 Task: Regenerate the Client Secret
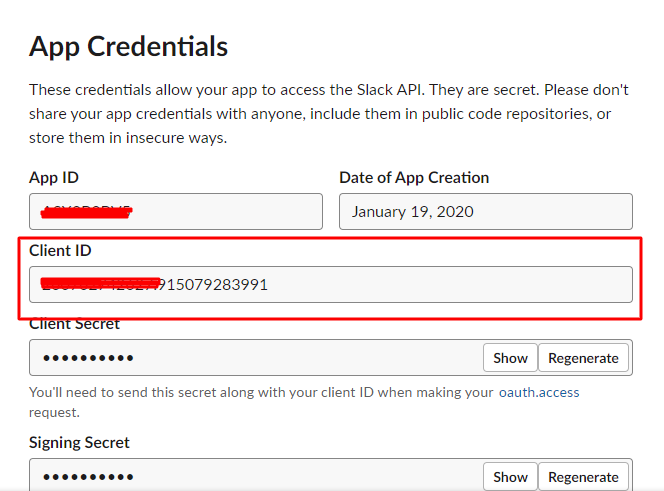(585, 358)
